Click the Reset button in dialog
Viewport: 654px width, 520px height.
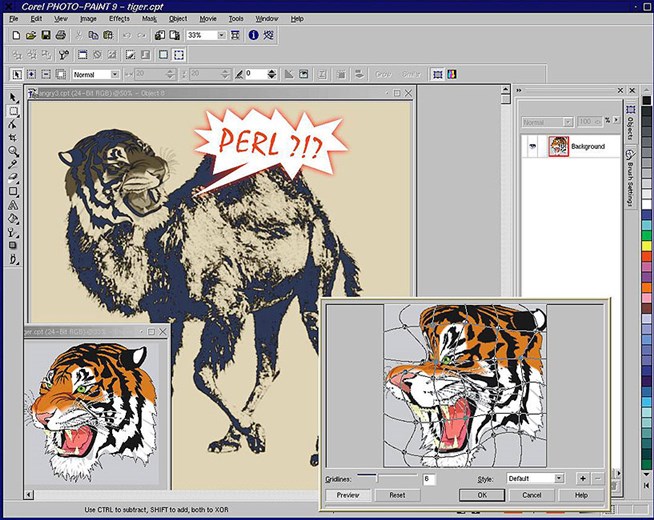pos(397,495)
